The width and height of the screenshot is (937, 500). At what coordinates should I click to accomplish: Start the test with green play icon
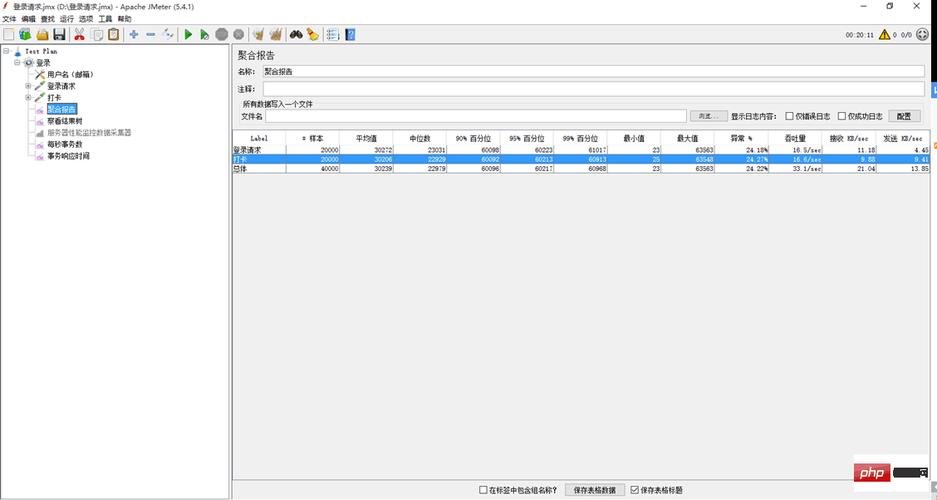point(188,35)
